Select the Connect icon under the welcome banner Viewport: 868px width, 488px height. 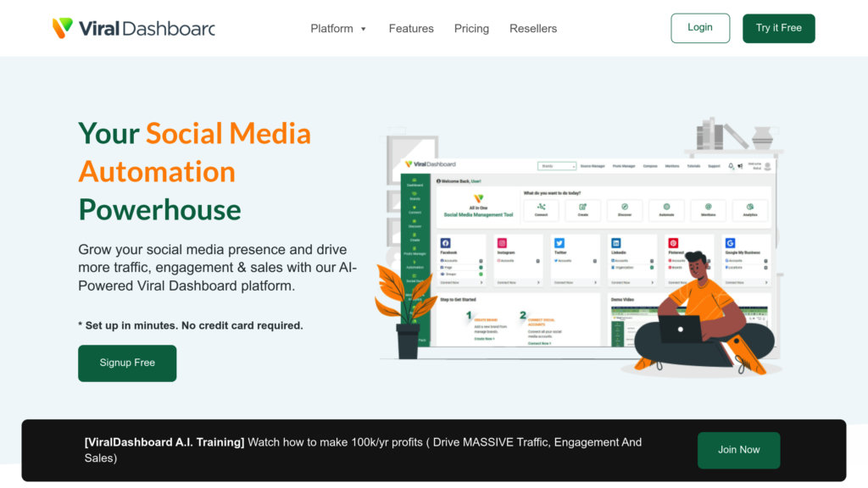pyautogui.click(x=541, y=207)
